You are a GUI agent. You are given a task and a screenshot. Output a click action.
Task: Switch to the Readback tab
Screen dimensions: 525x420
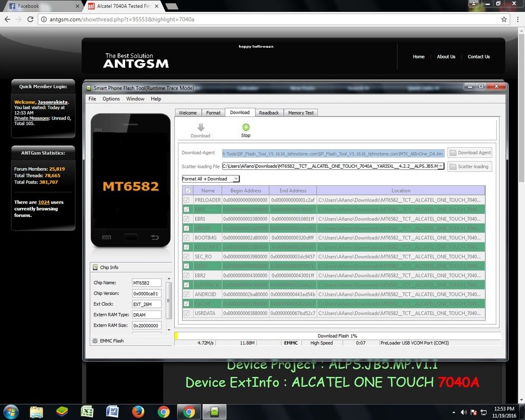269,113
